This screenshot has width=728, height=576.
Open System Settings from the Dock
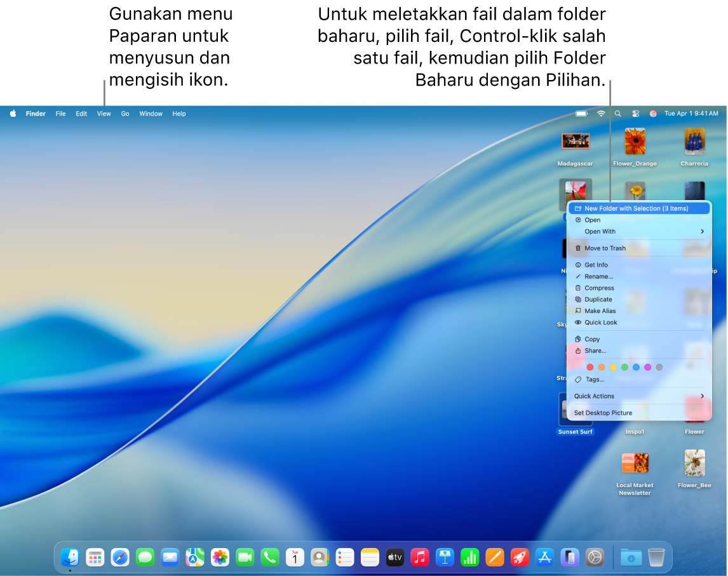(595, 557)
